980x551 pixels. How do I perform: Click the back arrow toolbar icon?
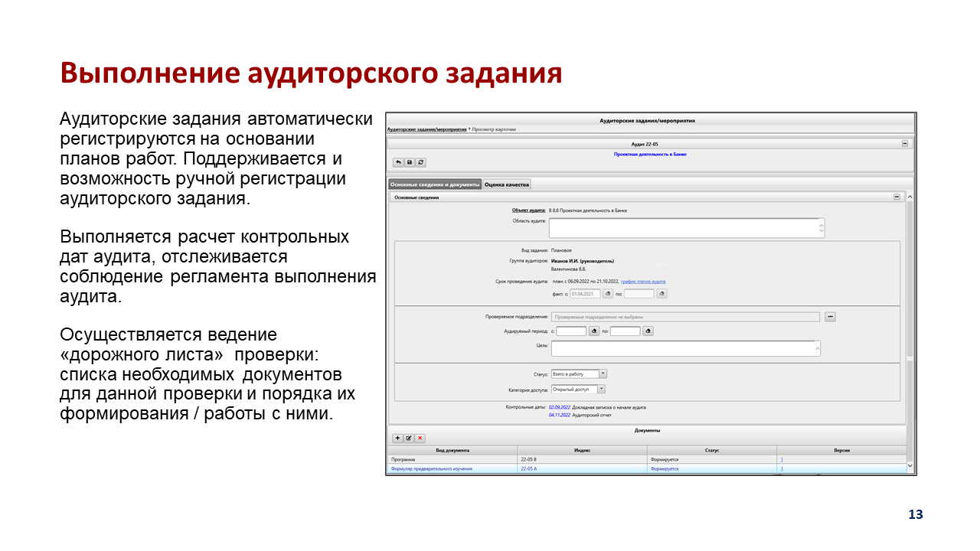pyautogui.click(x=398, y=162)
